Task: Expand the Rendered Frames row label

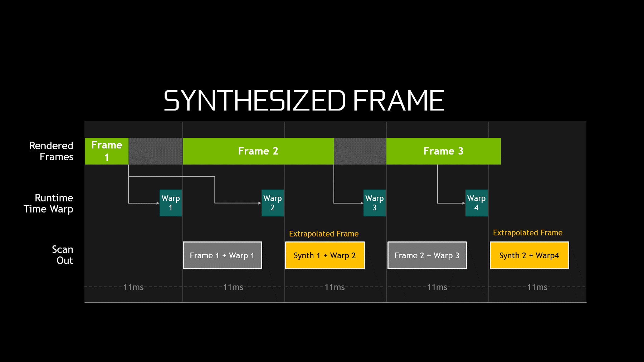Action: click(x=51, y=151)
